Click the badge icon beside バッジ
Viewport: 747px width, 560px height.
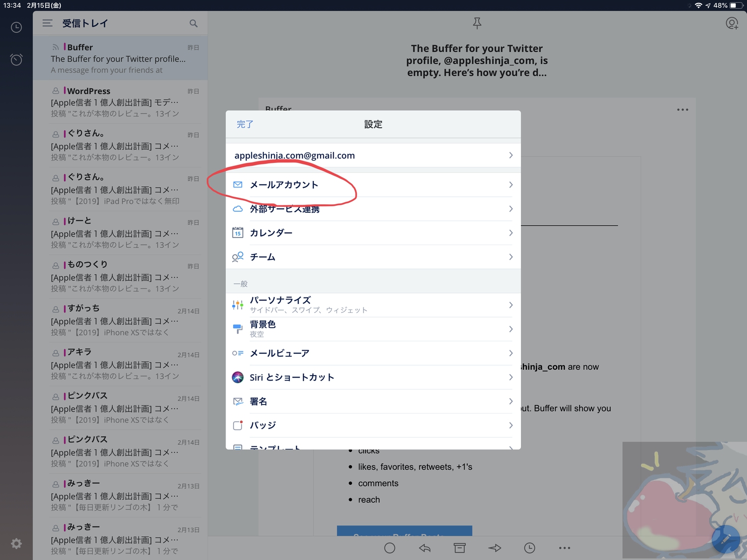pos(238,425)
